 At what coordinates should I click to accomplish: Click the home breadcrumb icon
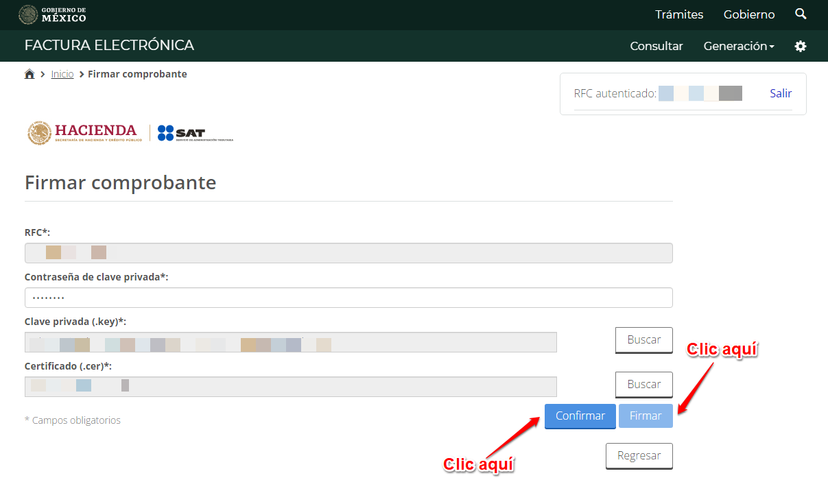coord(29,74)
